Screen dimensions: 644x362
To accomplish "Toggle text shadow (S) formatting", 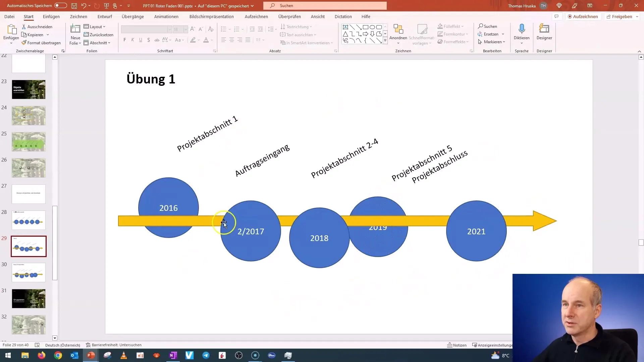I will point(149,40).
